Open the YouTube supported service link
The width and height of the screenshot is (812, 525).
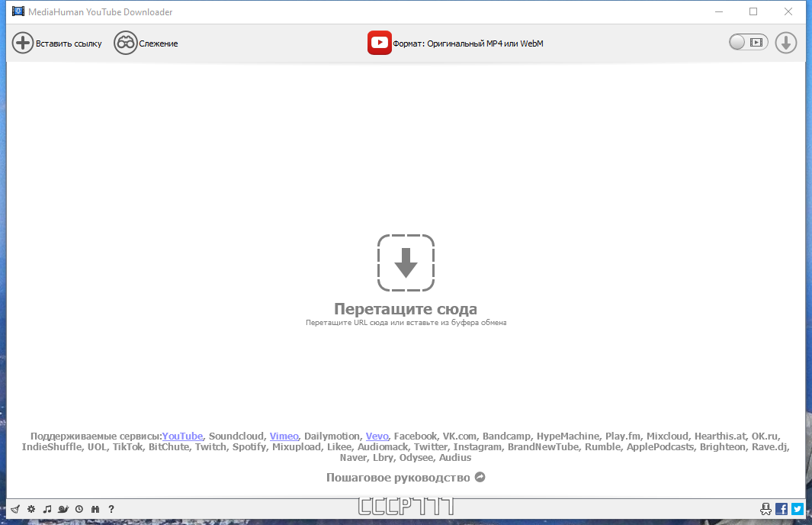(182, 436)
